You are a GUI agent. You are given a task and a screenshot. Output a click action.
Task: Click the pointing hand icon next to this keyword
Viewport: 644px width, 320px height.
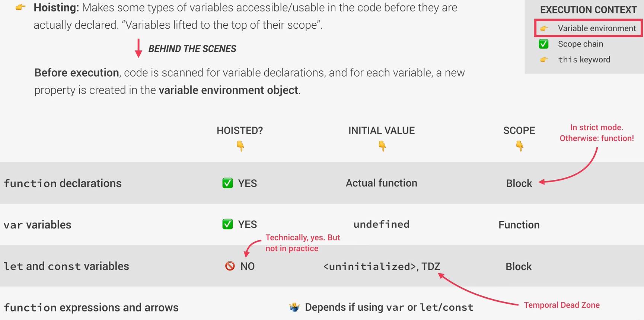[x=544, y=60]
